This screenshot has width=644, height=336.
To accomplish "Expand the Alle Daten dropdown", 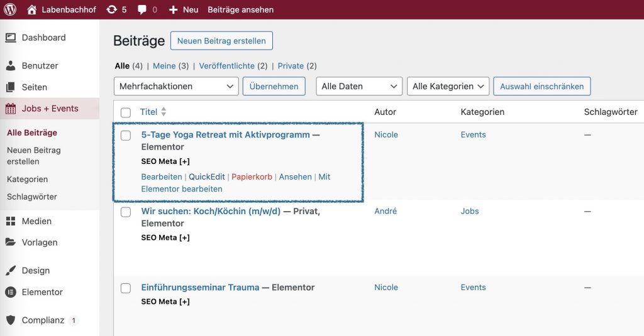I will pyautogui.click(x=358, y=86).
